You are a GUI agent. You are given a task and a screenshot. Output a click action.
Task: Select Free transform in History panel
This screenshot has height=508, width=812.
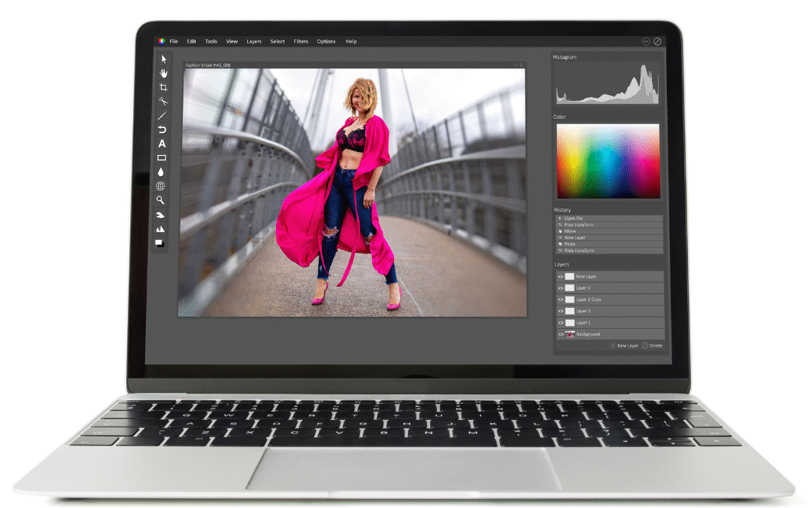click(x=579, y=224)
